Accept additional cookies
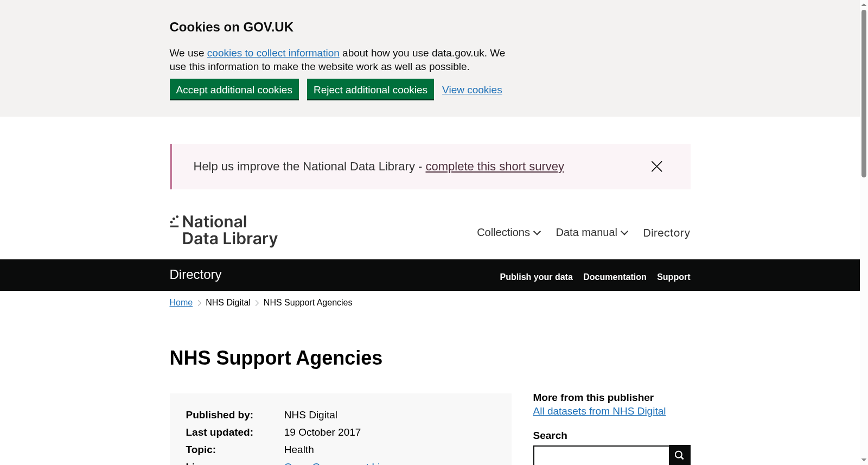The width and height of the screenshot is (868, 465). pyautogui.click(x=234, y=90)
